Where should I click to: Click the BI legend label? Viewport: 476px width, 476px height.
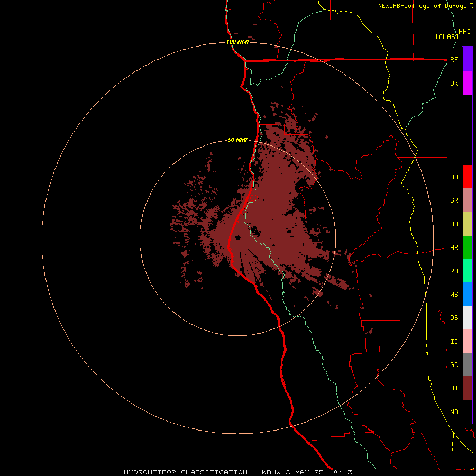click(x=454, y=388)
